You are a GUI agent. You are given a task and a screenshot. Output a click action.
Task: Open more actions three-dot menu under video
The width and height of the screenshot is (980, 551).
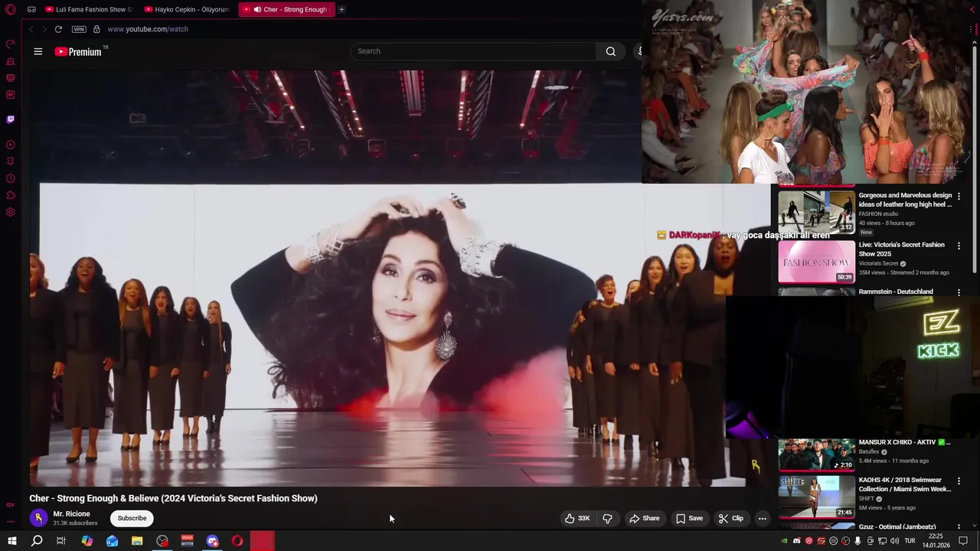762,519
